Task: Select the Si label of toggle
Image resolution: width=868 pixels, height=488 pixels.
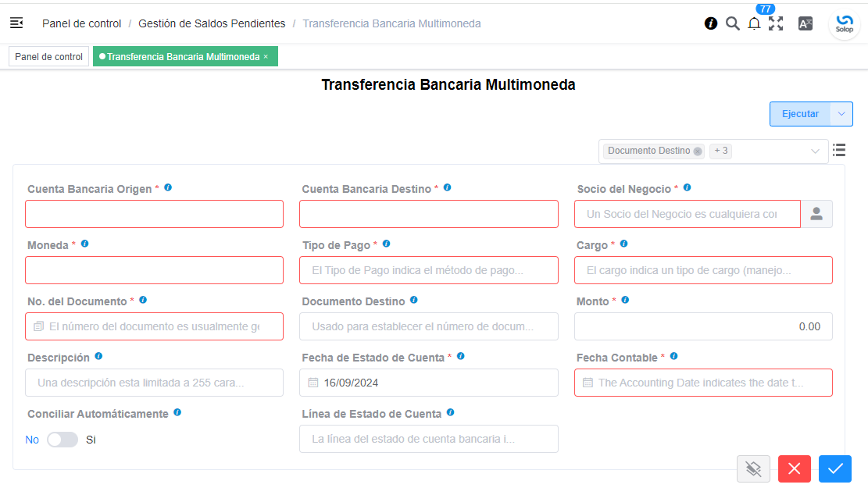Action: [x=91, y=440]
